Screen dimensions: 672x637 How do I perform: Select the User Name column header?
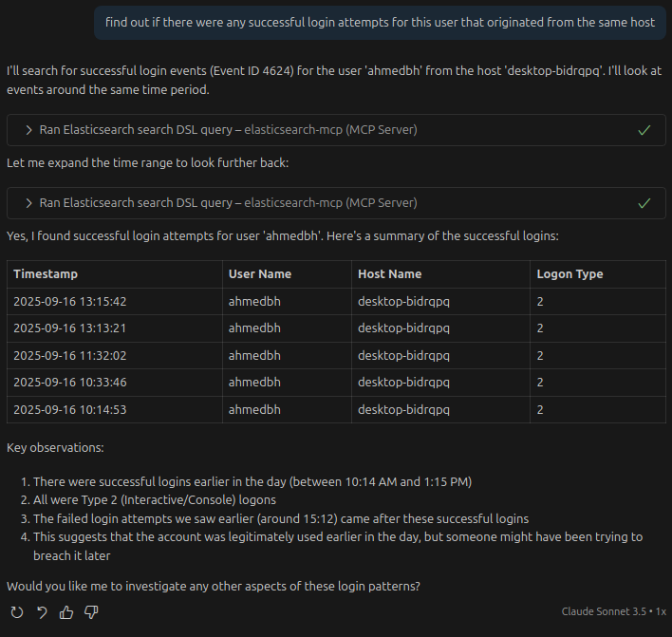pos(260,274)
